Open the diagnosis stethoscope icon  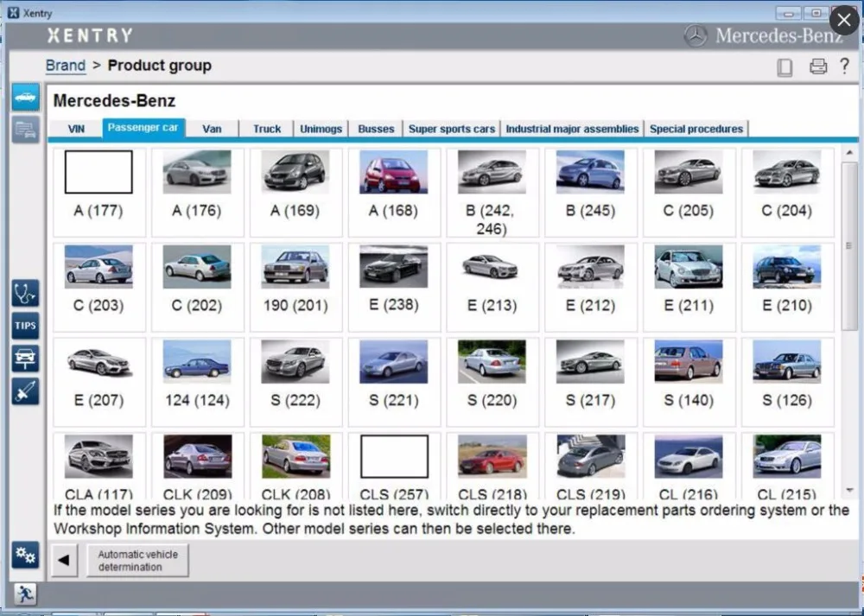[25, 293]
